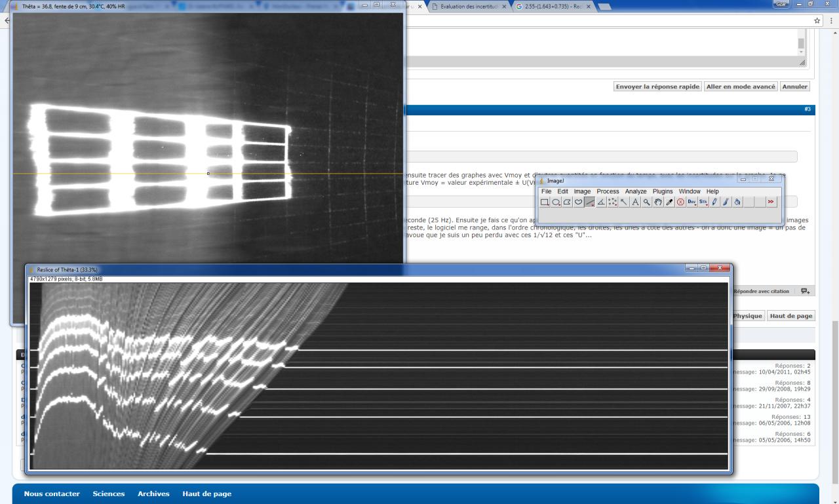The height and width of the screenshot is (504, 839).
Task: Select the Paintbrush tool in ImageJ
Action: pos(726,203)
